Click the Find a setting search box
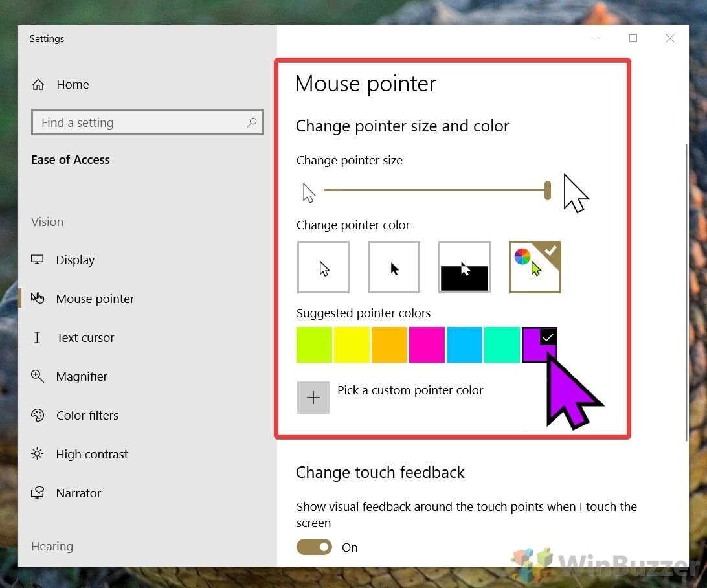The image size is (707, 588). (139, 122)
